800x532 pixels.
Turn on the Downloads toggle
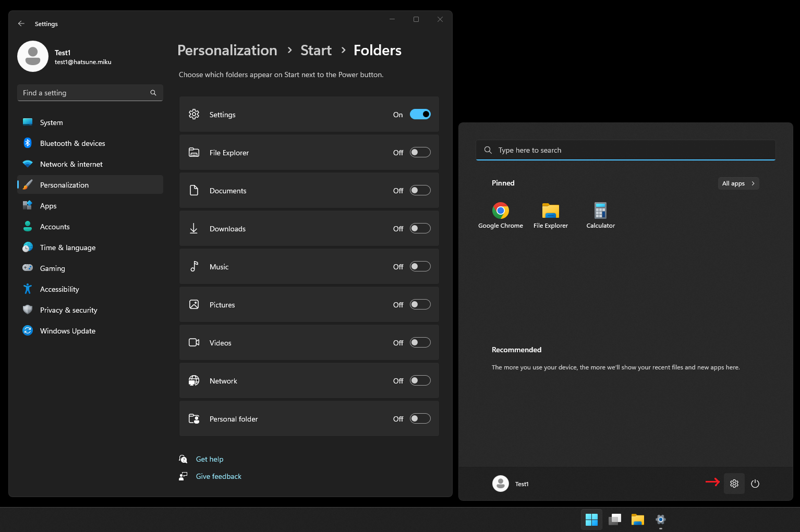pyautogui.click(x=420, y=228)
